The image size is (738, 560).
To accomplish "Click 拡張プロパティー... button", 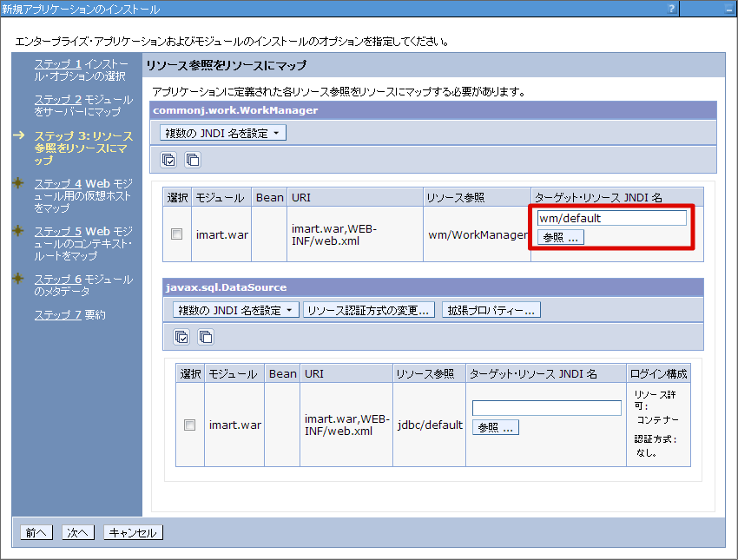I will [x=491, y=310].
